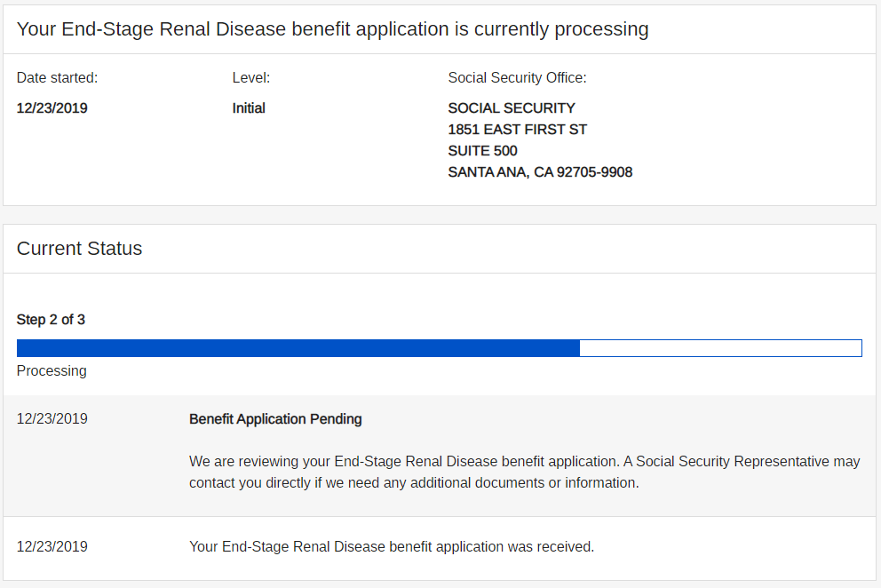Click the date beside 'Benefit Application Pending'

point(52,419)
